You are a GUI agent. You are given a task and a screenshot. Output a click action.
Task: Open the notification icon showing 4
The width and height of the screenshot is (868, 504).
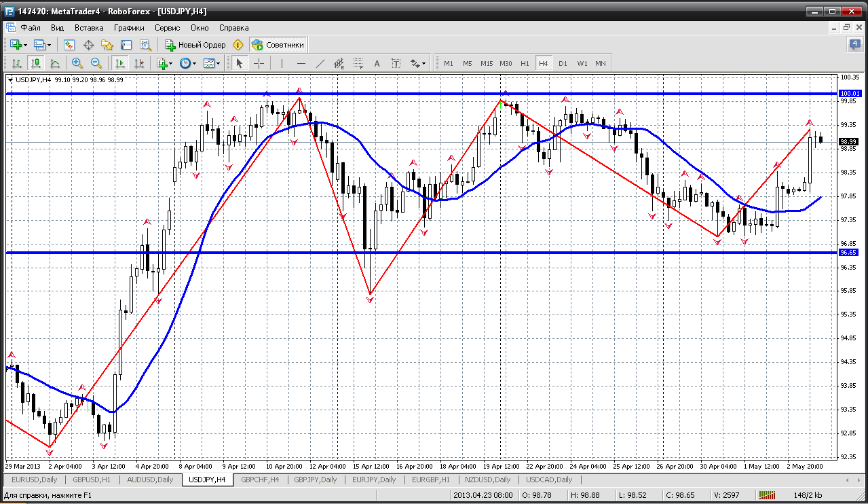coord(854,45)
